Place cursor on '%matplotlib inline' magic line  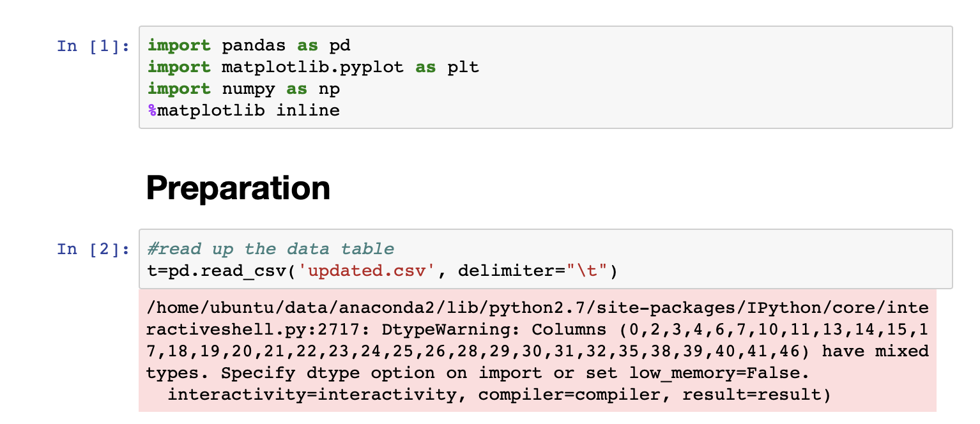coord(243,110)
